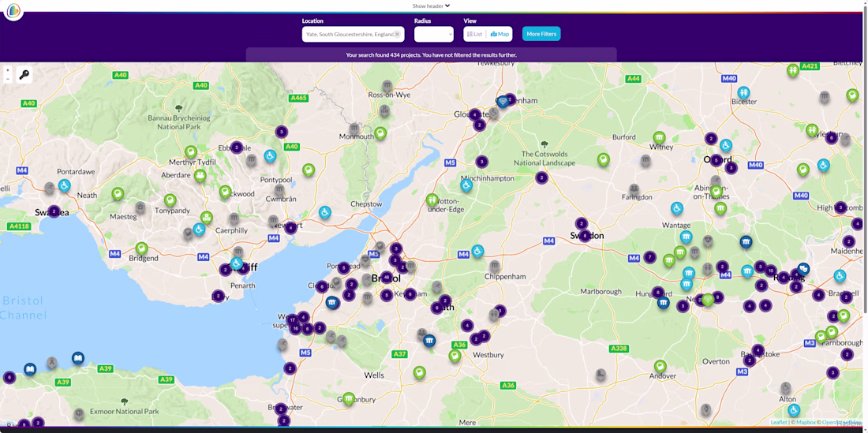Click dark blue museum pin at Hungerford
The width and height of the screenshot is (868, 433).
pyautogui.click(x=663, y=303)
